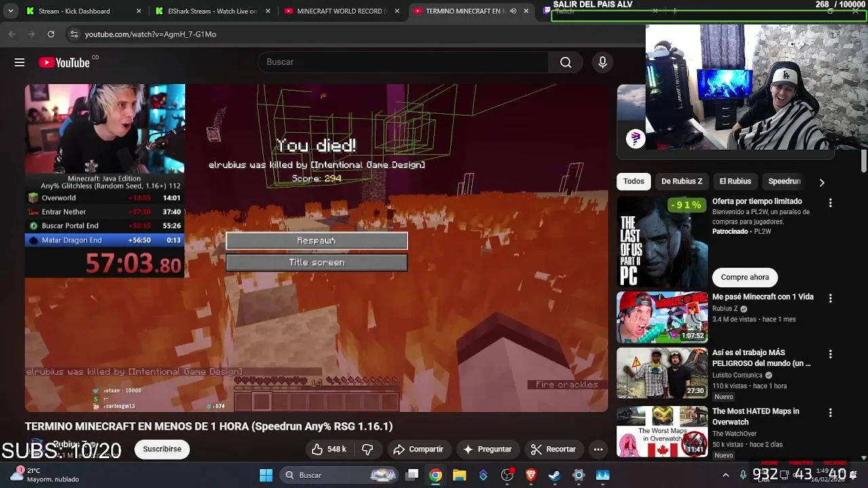
Task: Filter recommendations by El Rubius
Action: click(735, 182)
